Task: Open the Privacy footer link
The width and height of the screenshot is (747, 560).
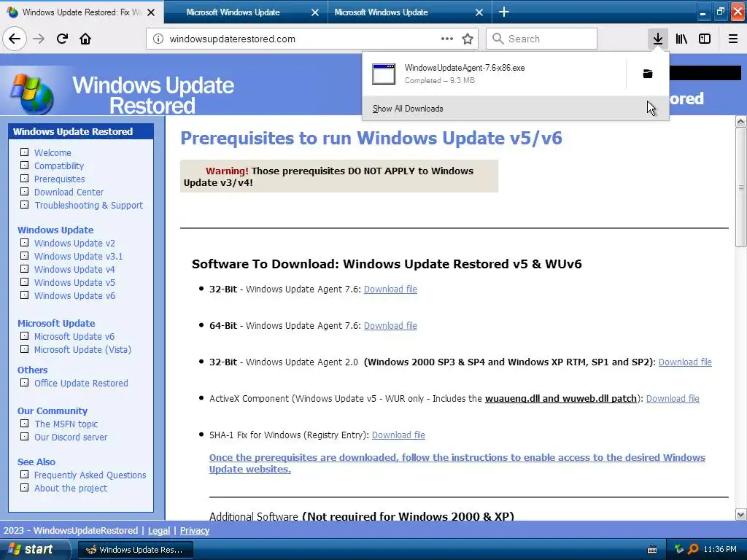Action: click(x=194, y=531)
